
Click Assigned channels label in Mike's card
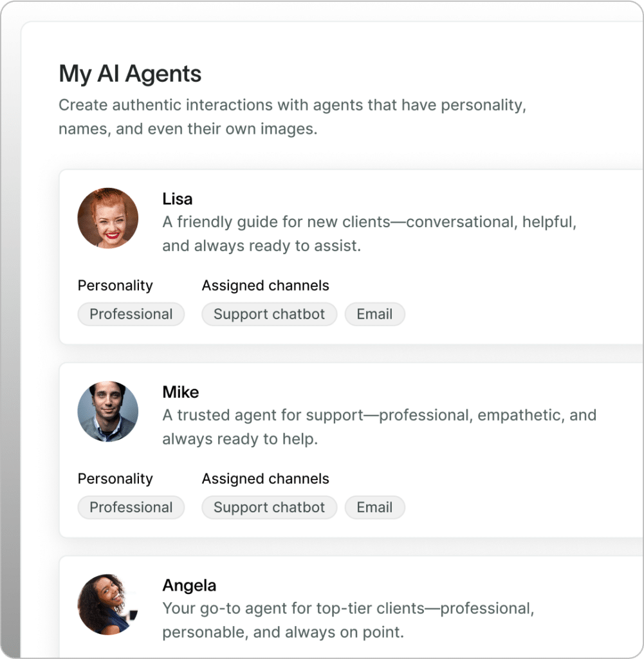coord(266,479)
